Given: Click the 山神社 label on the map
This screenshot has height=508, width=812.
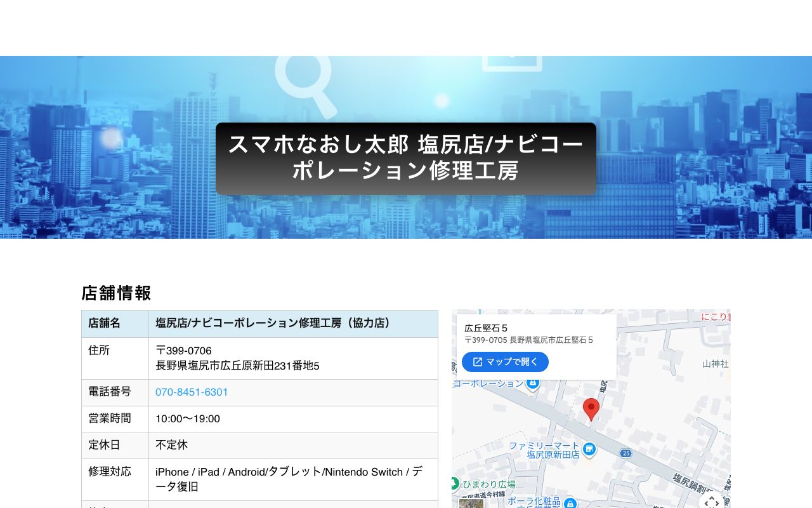Looking at the screenshot, I should pos(716,364).
